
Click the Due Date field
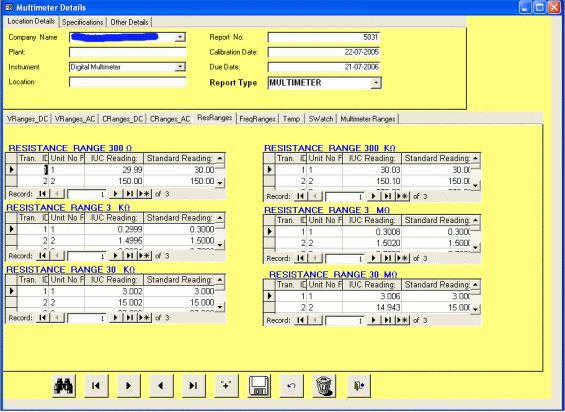tap(324, 67)
